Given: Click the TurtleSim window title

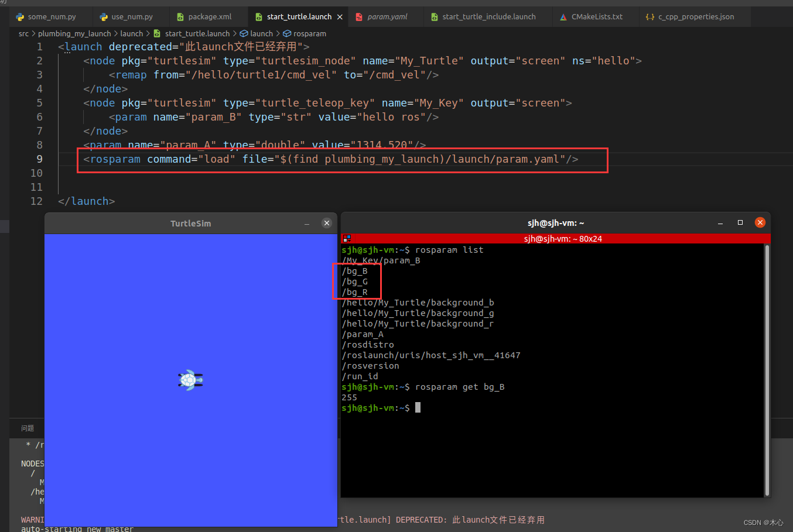Looking at the screenshot, I should (x=191, y=224).
